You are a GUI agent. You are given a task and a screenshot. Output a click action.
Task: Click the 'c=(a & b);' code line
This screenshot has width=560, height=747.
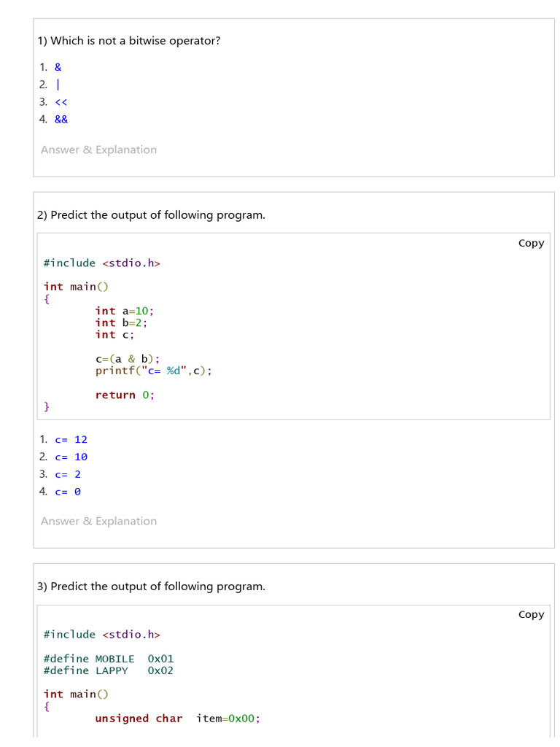tap(127, 359)
